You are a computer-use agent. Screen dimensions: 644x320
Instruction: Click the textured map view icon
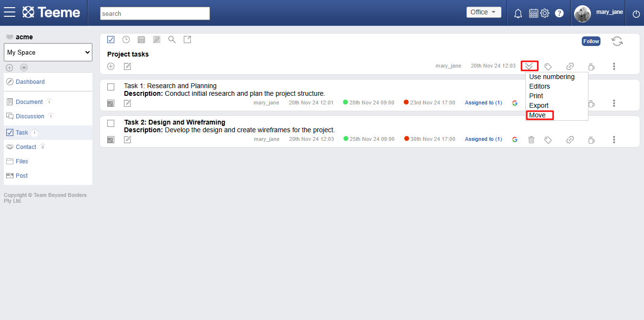(156, 40)
